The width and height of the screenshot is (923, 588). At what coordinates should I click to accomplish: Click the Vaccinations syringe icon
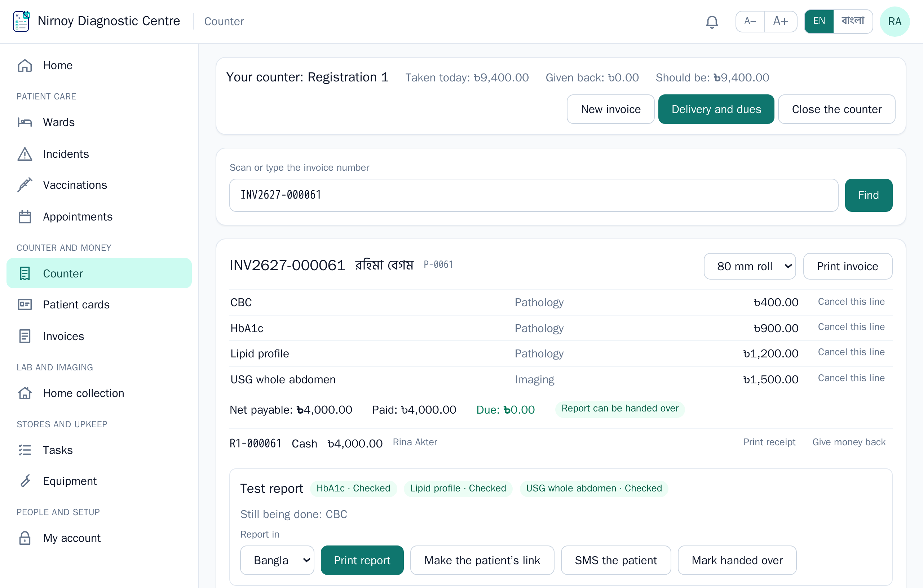click(x=25, y=185)
